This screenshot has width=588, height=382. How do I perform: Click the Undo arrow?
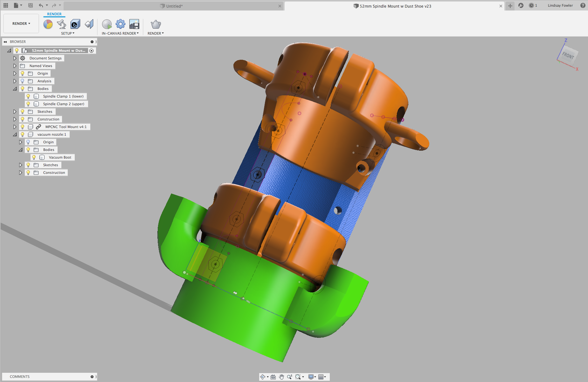(41, 5)
